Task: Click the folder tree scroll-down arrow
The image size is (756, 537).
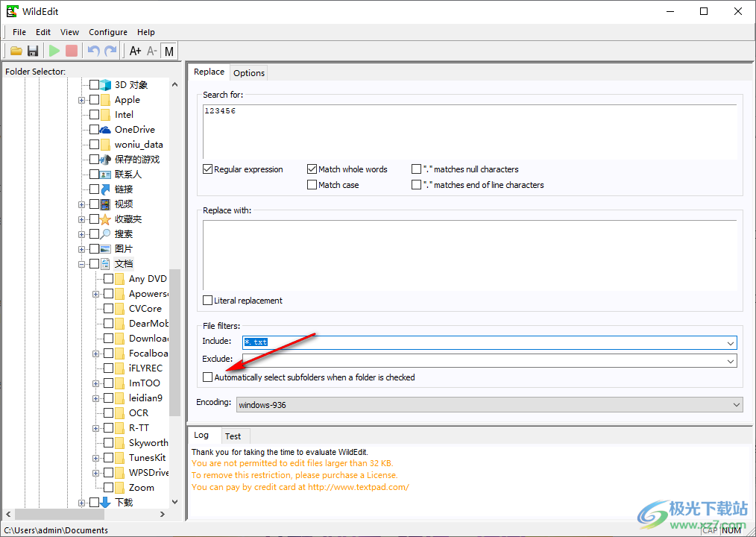Action: tap(174, 502)
